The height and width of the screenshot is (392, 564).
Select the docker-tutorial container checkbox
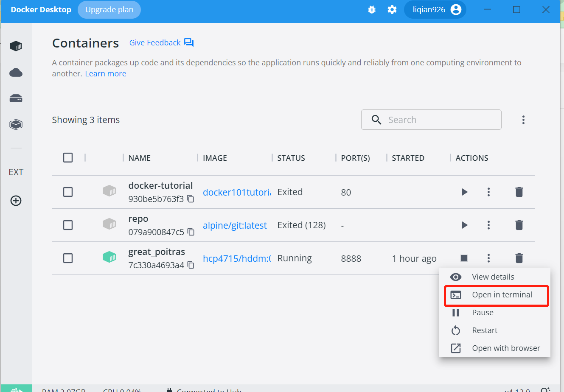pos(68,192)
